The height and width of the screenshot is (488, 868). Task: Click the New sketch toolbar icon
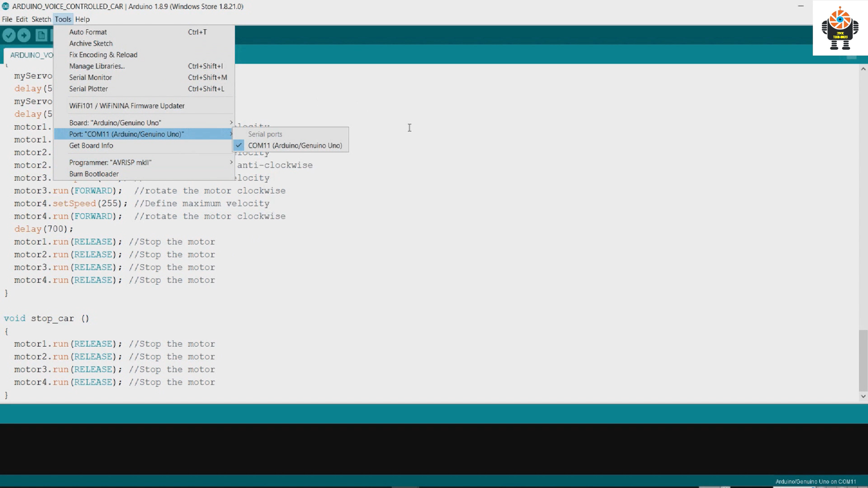tap(41, 35)
